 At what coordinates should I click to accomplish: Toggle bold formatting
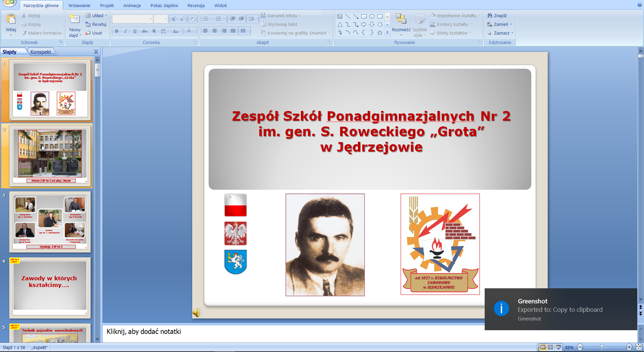116,31
